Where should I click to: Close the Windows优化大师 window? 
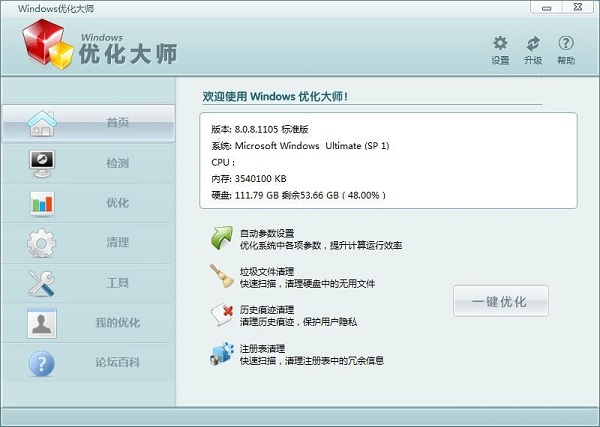point(578,7)
